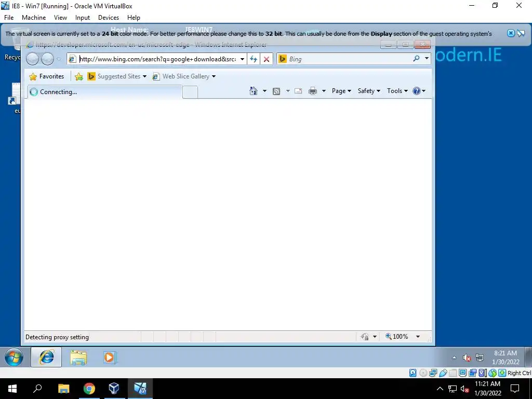This screenshot has width=532, height=399.
Task: Click the IE Back navigation button
Action: [32, 59]
